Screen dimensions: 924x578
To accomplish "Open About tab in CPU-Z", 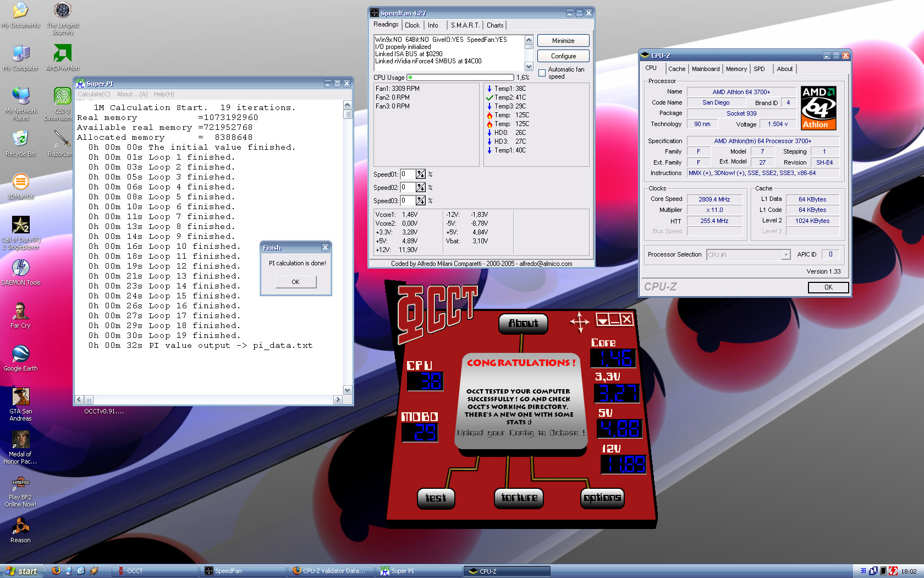I will click(785, 69).
